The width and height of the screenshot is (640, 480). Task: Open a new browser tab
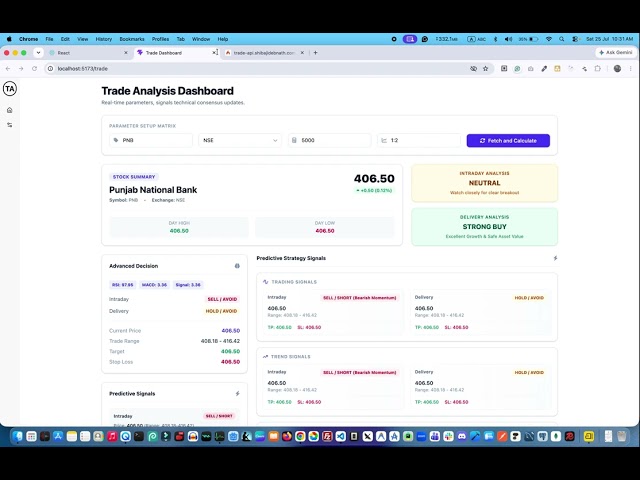click(316, 53)
